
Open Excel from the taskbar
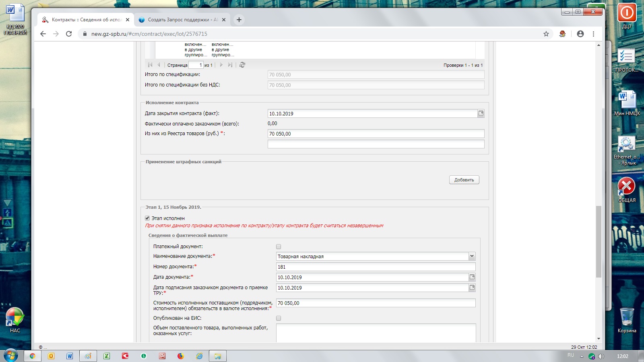pos(107,356)
